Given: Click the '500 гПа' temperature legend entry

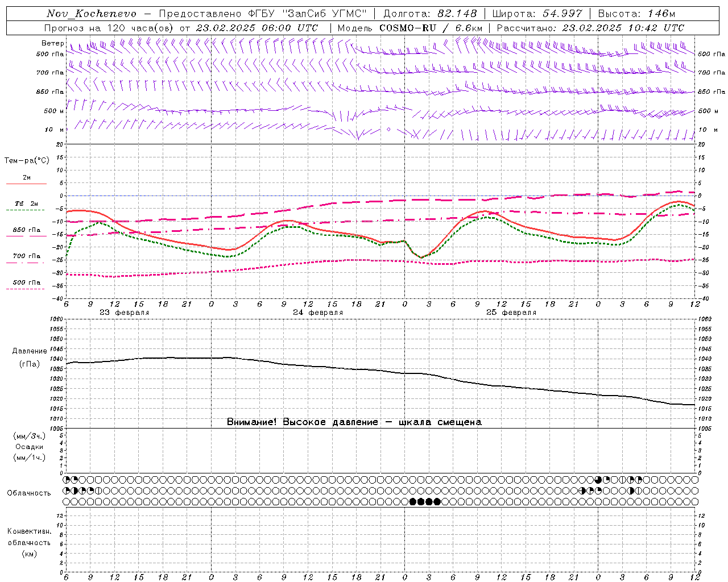Looking at the screenshot, I should (27, 282).
